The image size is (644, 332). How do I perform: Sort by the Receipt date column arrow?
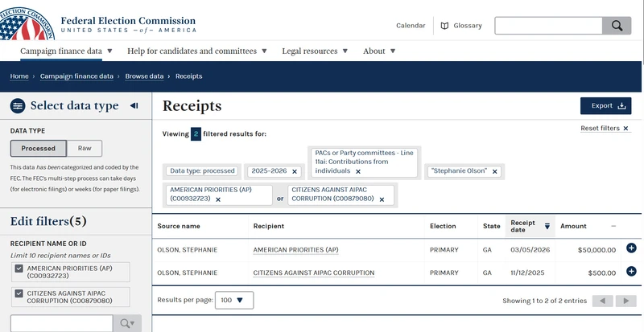coord(547,226)
